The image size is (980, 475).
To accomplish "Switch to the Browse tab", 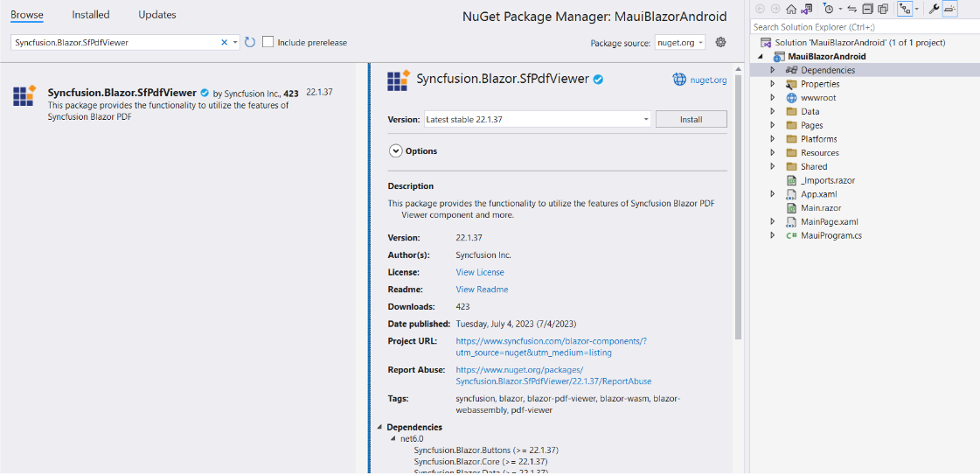I will [27, 14].
